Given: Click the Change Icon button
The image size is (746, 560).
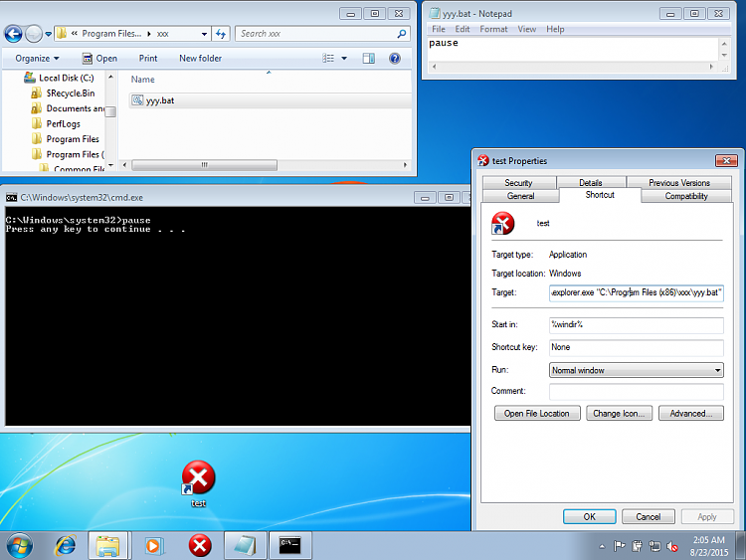Looking at the screenshot, I should pos(619,413).
